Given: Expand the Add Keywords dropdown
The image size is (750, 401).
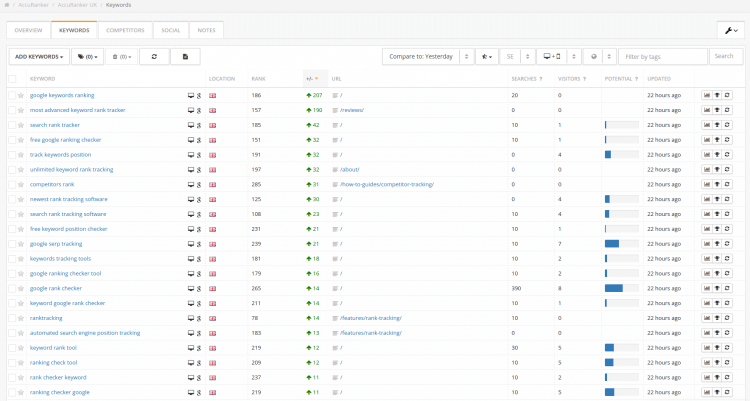Looking at the screenshot, I should (x=40, y=57).
